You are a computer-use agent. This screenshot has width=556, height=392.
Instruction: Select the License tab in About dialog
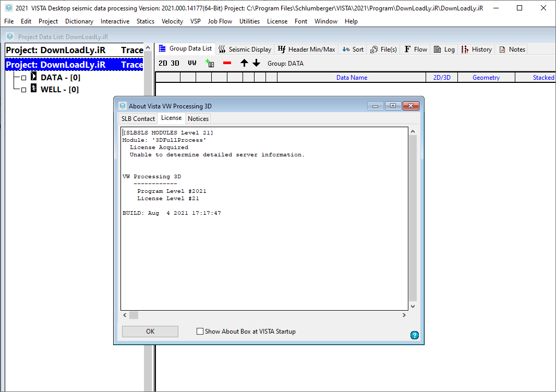(x=171, y=118)
